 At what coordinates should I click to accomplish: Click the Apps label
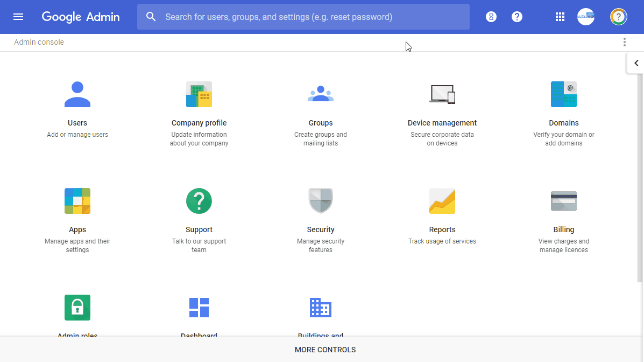77,229
